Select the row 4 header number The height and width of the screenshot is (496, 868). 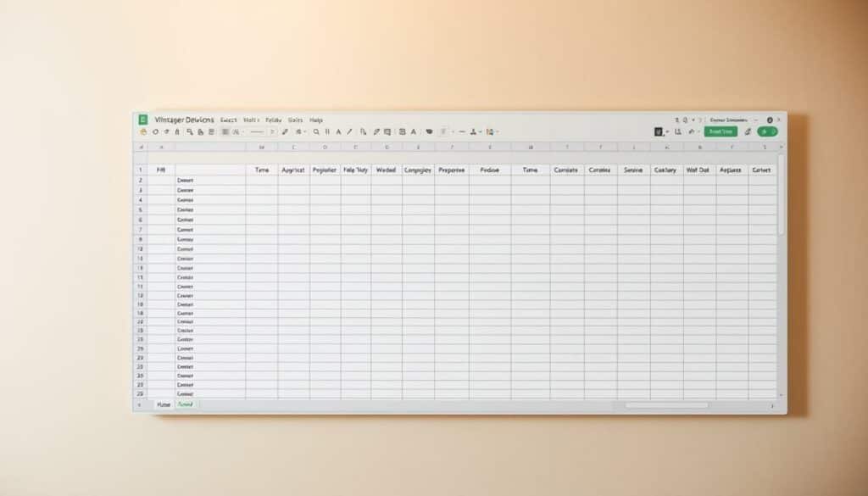tap(141, 200)
